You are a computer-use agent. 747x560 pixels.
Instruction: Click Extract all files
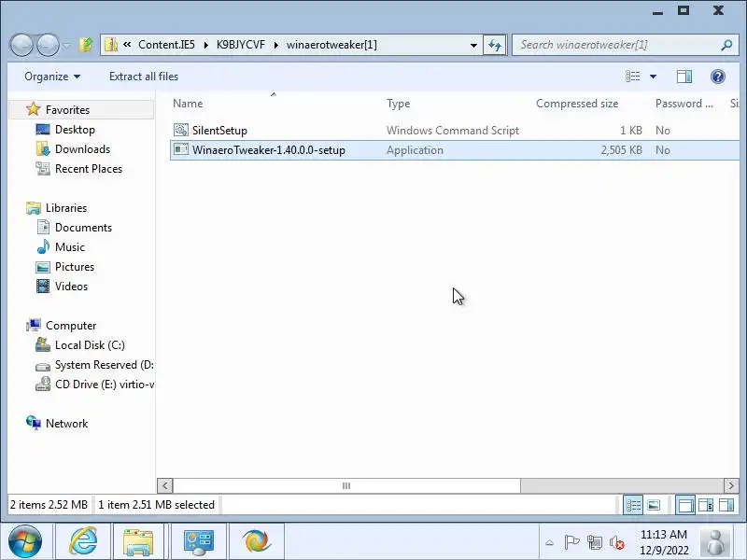coord(144,77)
